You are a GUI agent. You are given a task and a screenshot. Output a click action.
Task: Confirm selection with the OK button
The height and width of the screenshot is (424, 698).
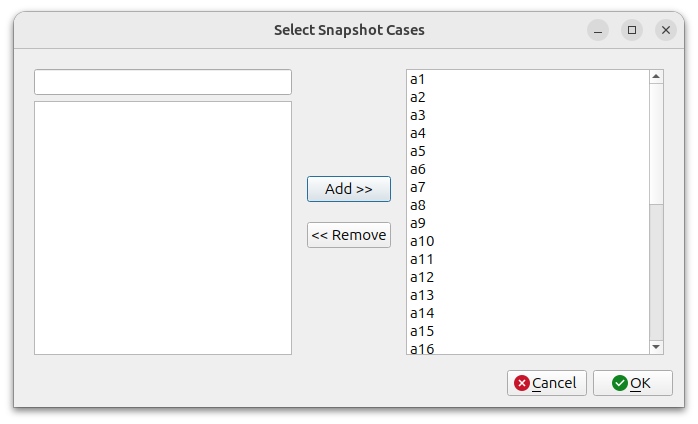(x=633, y=383)
